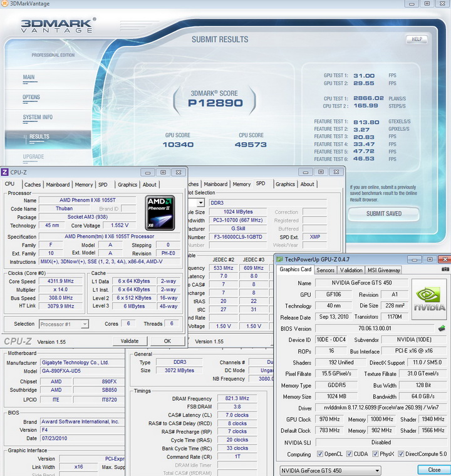Click the GPU-Z title bar icon
Screen dimensions: 451x476
279,259
